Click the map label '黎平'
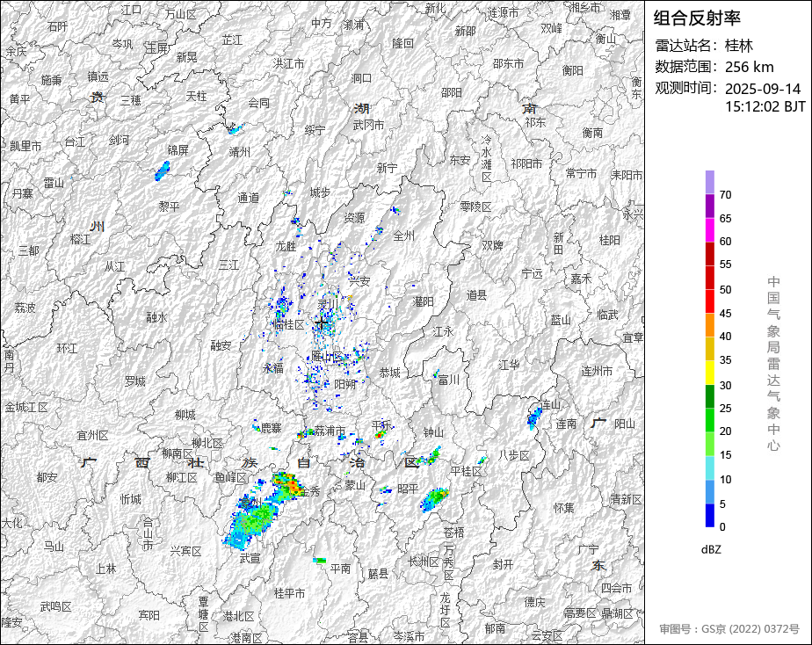This screenshot has width=812, height=645. [x=169, y=207]
